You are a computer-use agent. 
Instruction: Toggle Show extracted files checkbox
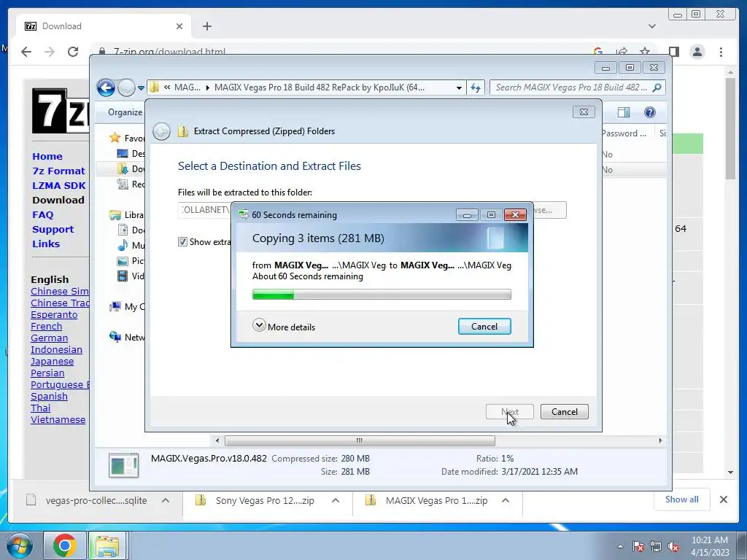point(182,242)
